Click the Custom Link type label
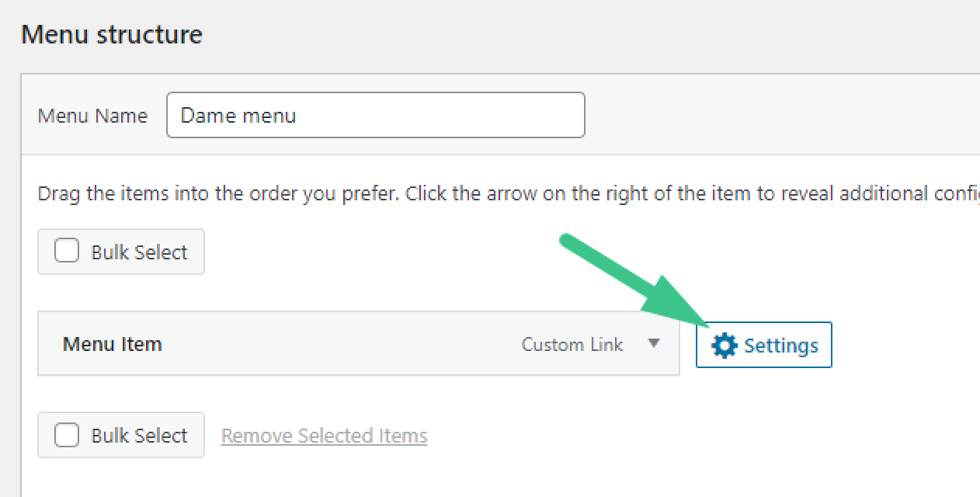This screenshot has width=980, height=497. 572,344
